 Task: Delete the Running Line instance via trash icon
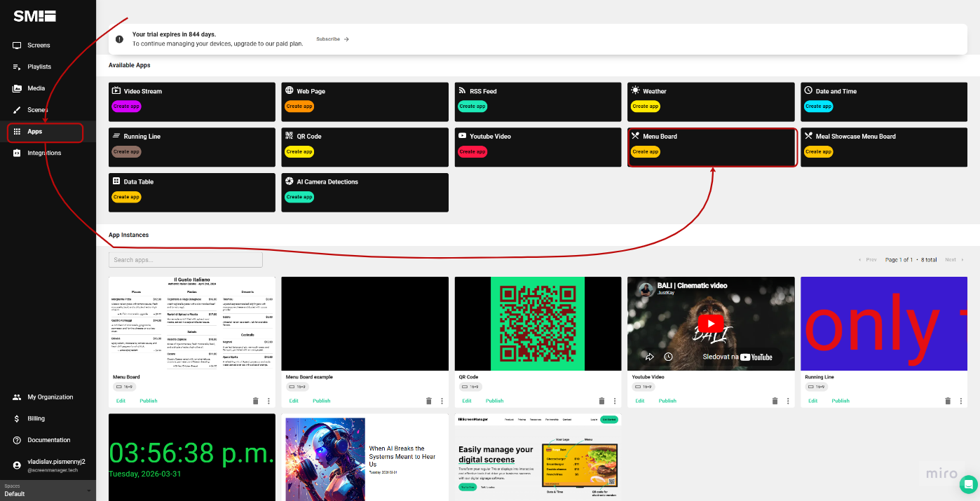coord(947,400)
